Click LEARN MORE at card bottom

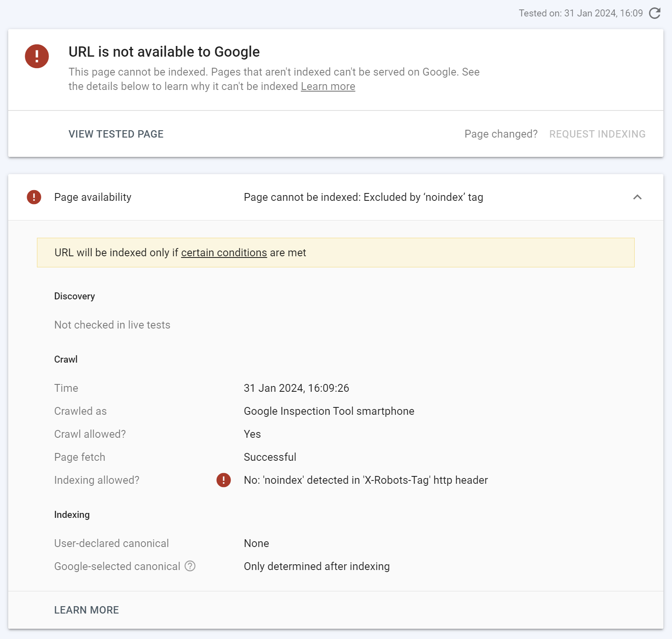(87, 610)
